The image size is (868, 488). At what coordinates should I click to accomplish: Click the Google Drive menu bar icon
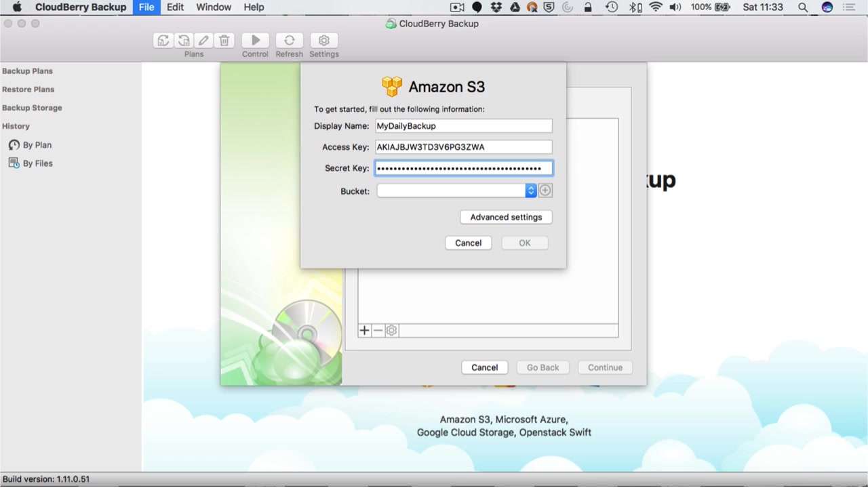tap(515, 7)
